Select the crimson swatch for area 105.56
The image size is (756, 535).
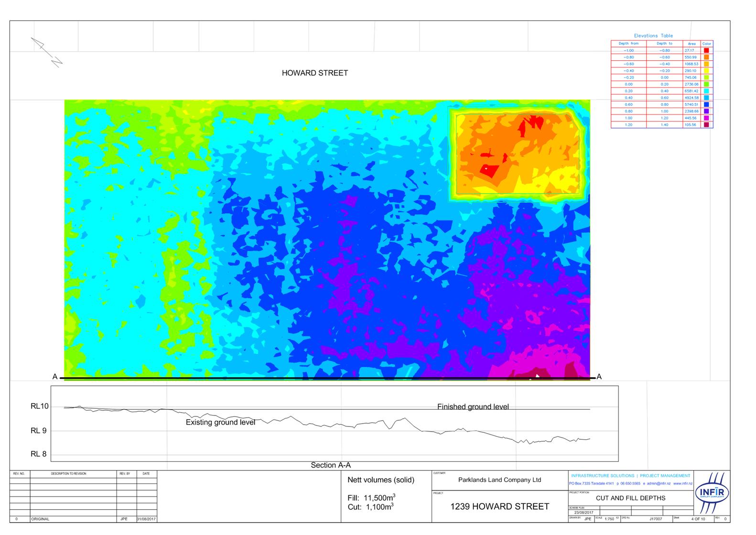click(706, 124)
